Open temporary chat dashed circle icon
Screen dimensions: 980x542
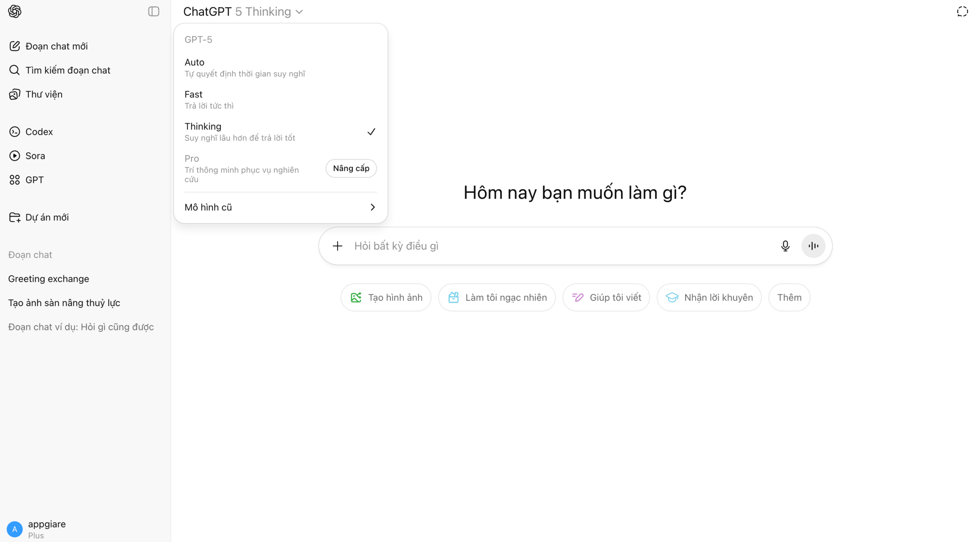[962, 11]
